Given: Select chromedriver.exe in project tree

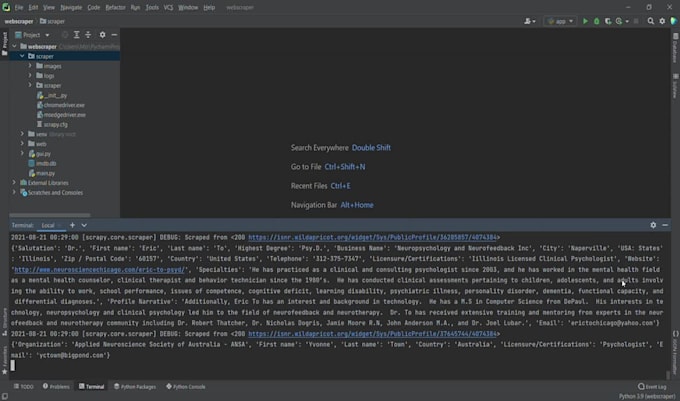Looking at the screenshot, I should tap(61, 105).
